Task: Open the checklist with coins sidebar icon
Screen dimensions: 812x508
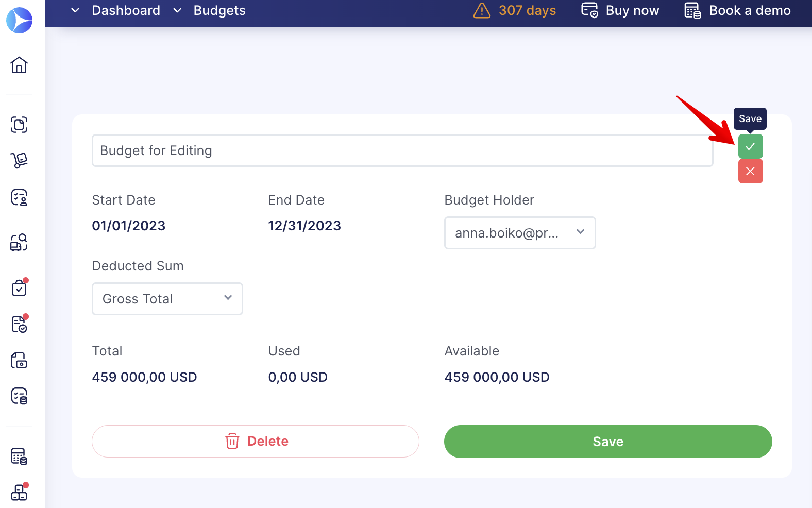Action: [x=19, y=396]
